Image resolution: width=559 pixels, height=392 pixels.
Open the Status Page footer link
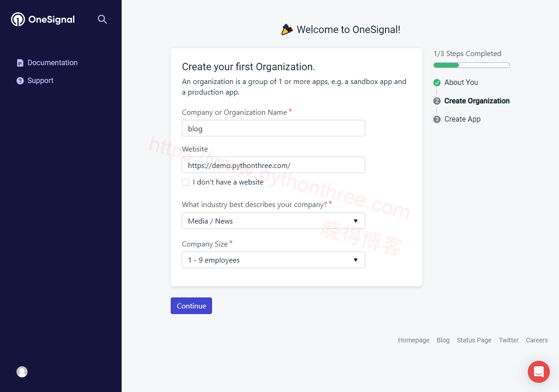[x=474, y=340]
